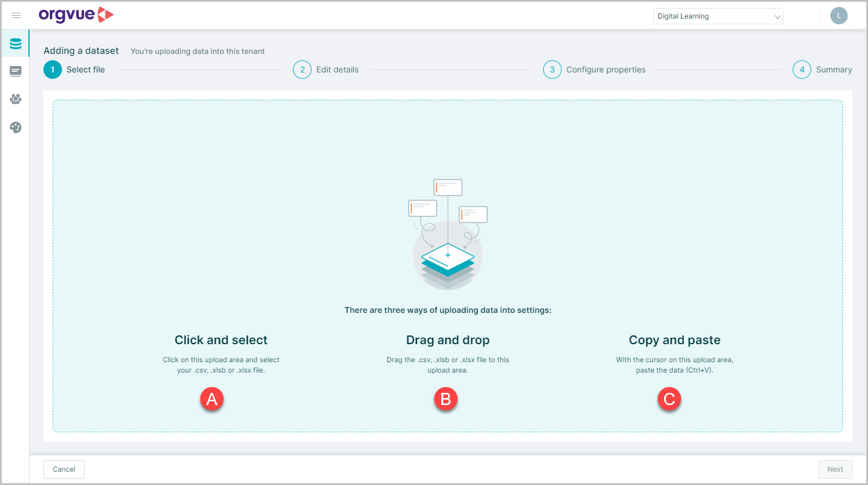
Task: Click 'Click on this upload area and select' text
Action: 221,360
